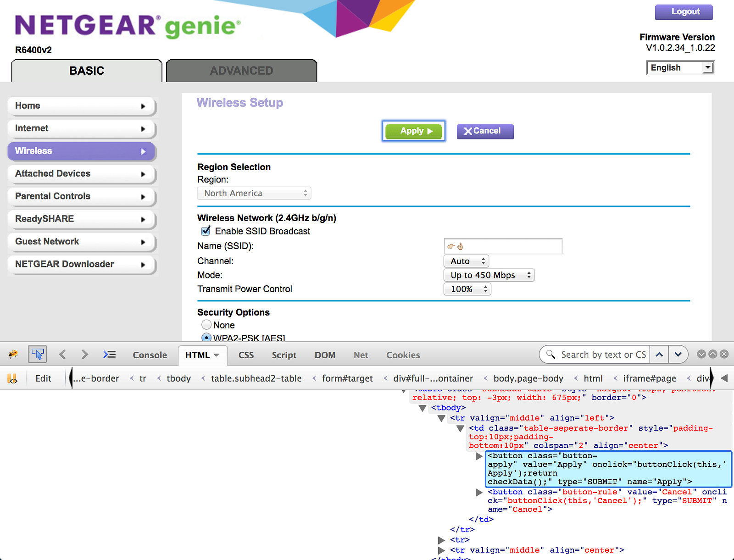This screenshot has width=734, height=560.
Task: Click arrow icon on Parental Controls item
Action: click(x=143, y=197)
